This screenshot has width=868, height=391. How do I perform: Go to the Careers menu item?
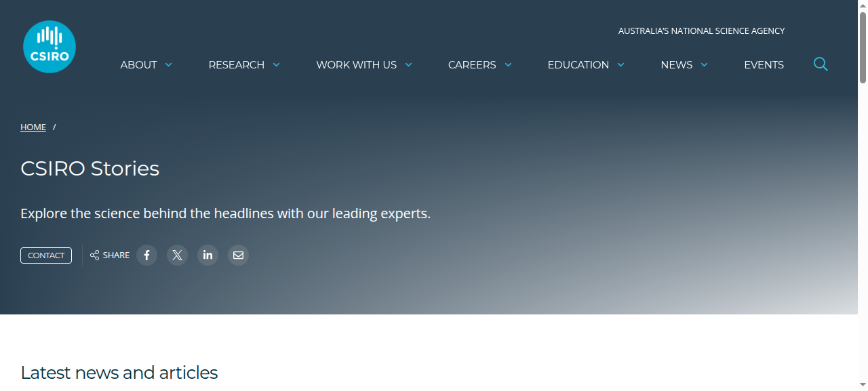pyautogui.click(x=472, y=65)
